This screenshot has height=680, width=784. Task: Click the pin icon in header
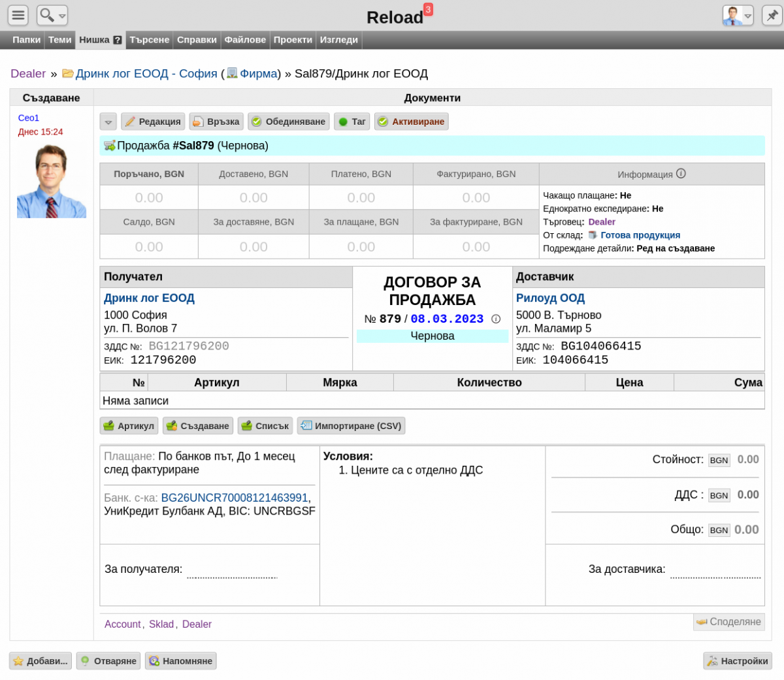coord(772,15)
